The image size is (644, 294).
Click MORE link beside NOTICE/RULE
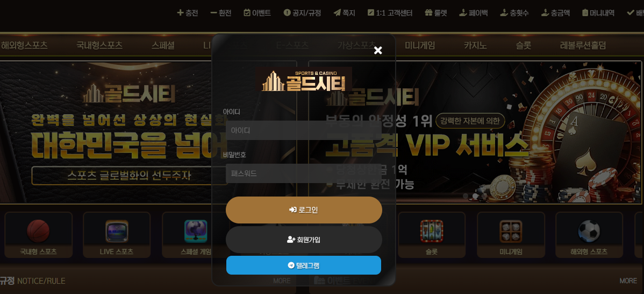[x=282, y=281]
